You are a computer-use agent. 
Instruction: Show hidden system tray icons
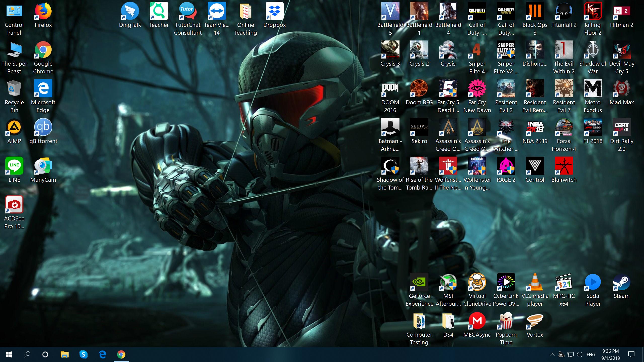[552, 355]
